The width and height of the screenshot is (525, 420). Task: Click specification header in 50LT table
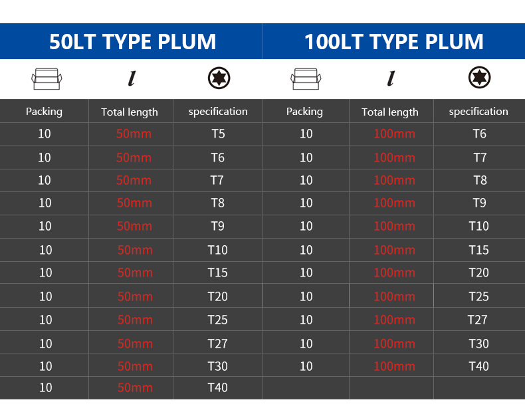[x=218, y=112]
